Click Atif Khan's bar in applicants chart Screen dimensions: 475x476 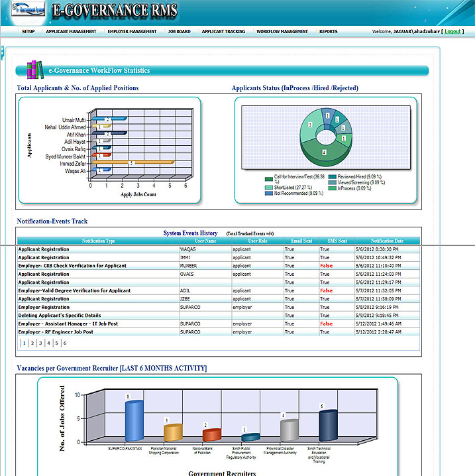pos(109,133)
